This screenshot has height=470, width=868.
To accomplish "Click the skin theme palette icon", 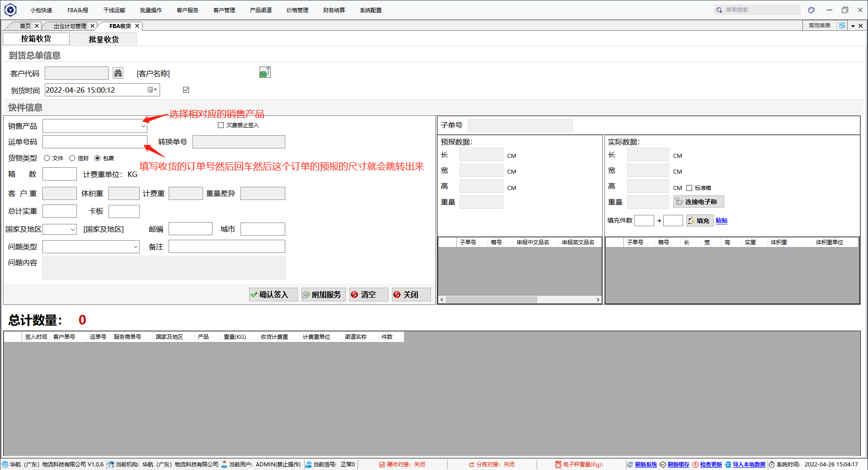I will click(811, 10).
